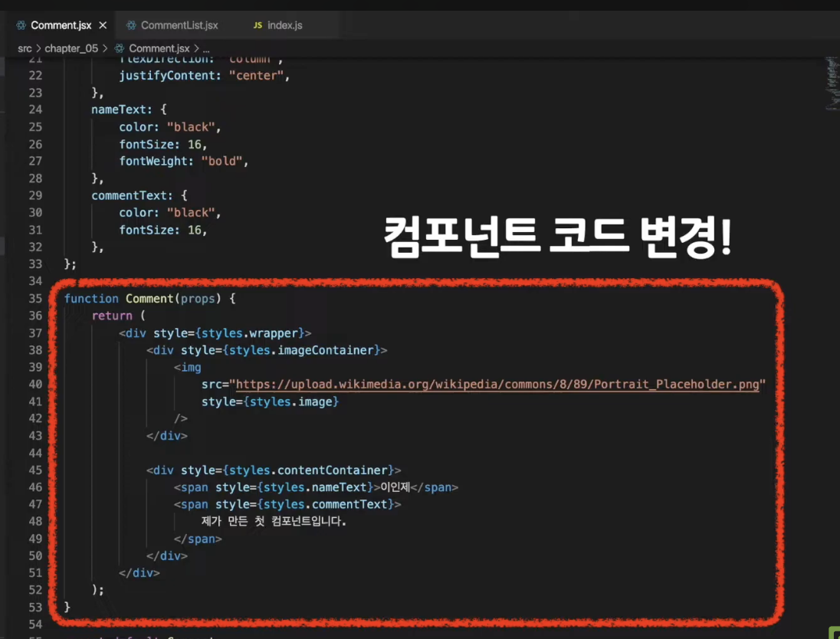Click closing '</div>' on line 51
Viewport: 840px width, 639px height.
tap(139, 573)
